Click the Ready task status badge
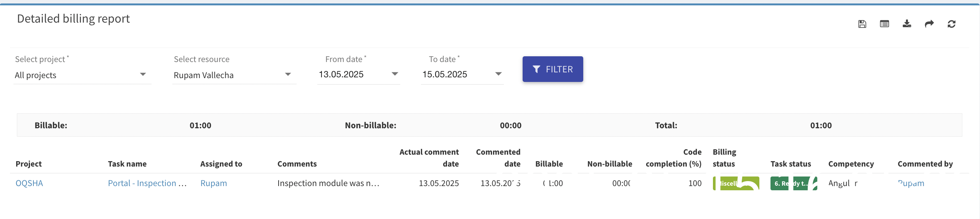This screenshot has height=219, width=980. click(793, 183)
